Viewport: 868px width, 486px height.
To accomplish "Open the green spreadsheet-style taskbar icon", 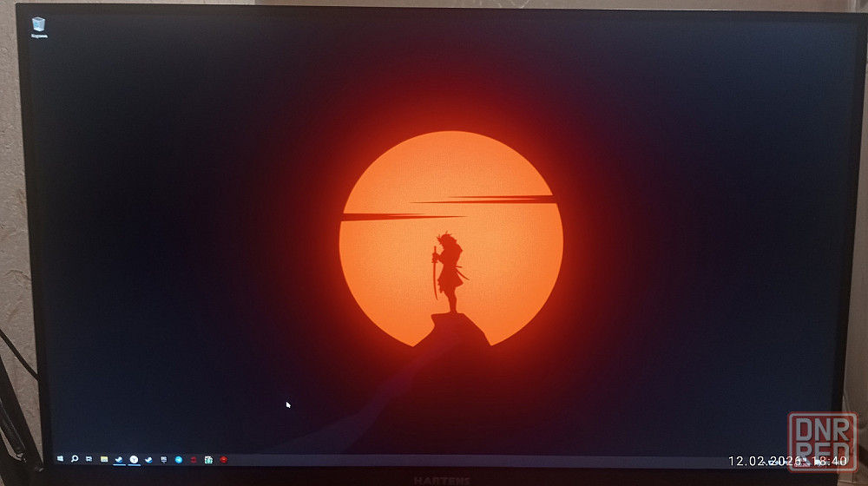I will pyautogui.click(x=208, y=458).
